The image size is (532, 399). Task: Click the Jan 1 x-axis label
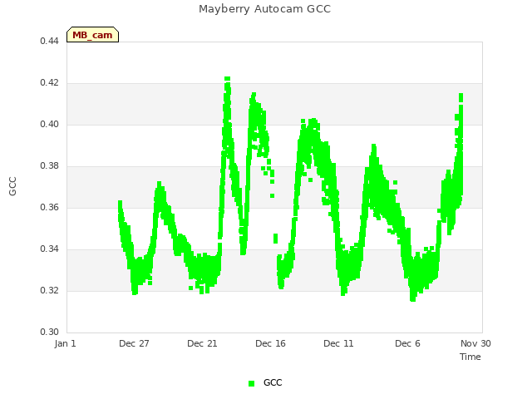coord(65,343)
